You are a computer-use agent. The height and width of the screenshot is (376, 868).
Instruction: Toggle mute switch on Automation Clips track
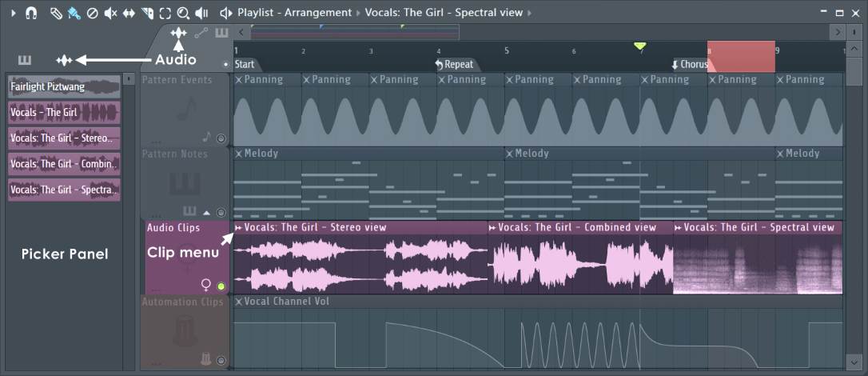[x=221, y=361]
